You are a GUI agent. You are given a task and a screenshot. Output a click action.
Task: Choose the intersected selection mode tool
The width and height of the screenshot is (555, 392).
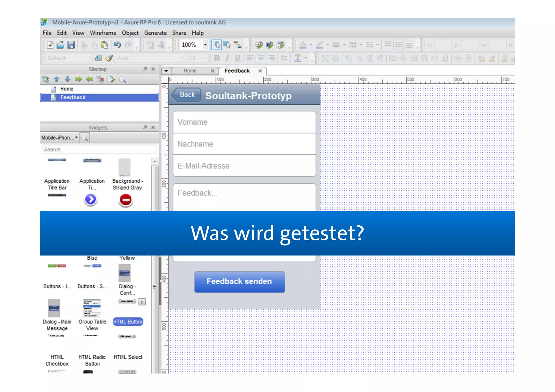coord(216,45)
